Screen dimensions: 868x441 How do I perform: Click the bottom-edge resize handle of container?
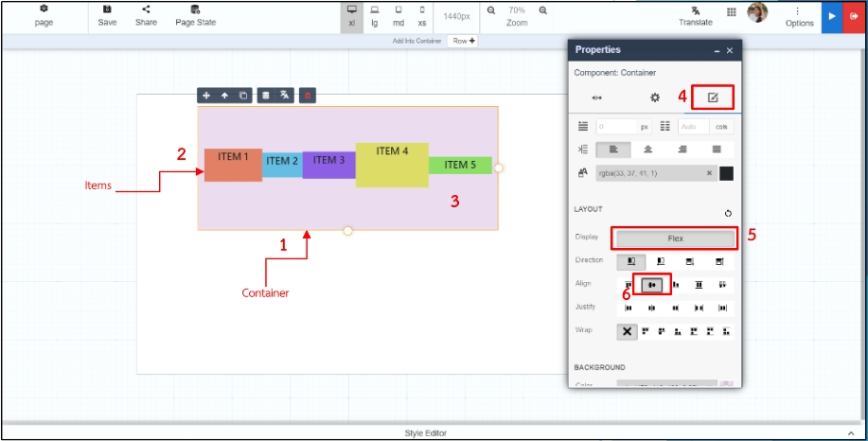[347, 231]
